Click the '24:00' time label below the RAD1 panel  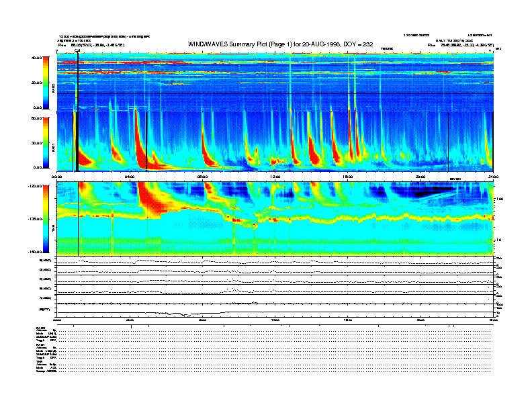(493, 177)
